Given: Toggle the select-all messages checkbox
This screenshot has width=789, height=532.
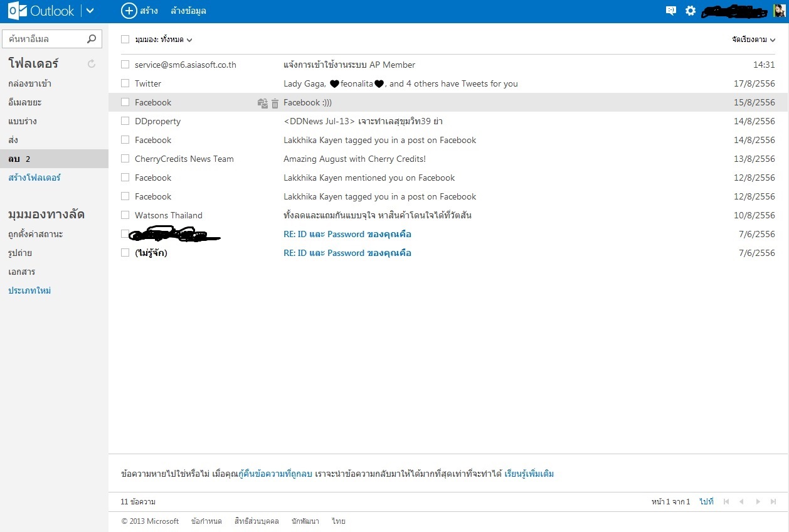Looking at the screenshot, I should coord(125,39).
